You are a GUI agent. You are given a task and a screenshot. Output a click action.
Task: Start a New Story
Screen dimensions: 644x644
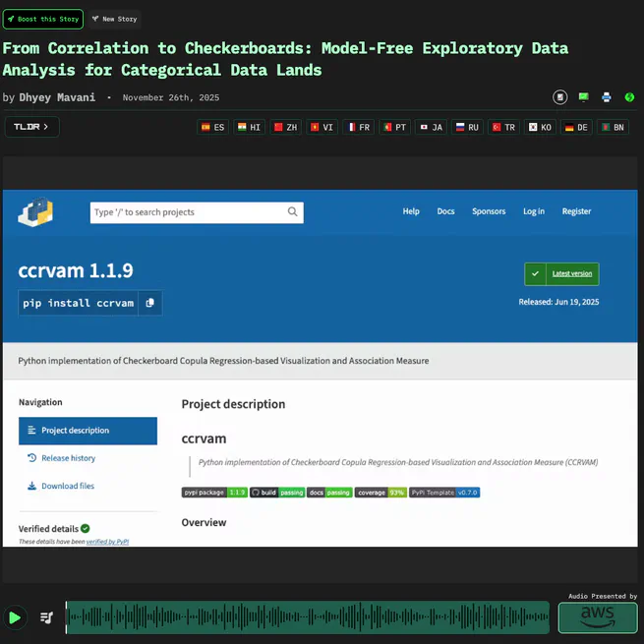(x=114, y=19)
